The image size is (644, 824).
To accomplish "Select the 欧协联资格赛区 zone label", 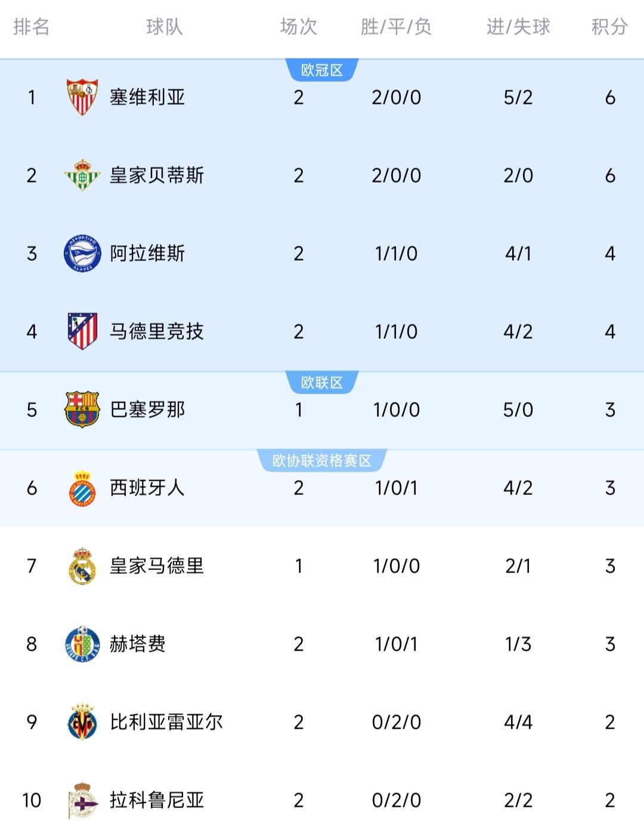I will [322, 460].
